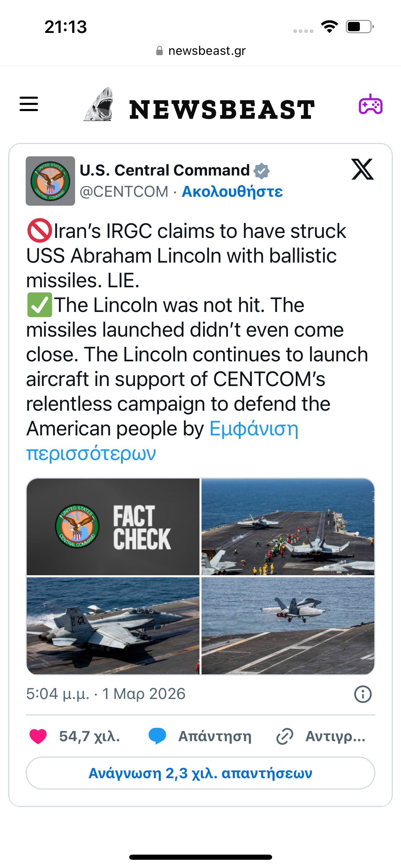Image resolution: width=401 pixels, height=868 pixels.
Task: Tap the newsbeast.gr address bar
Action: [x=200, y=51]
